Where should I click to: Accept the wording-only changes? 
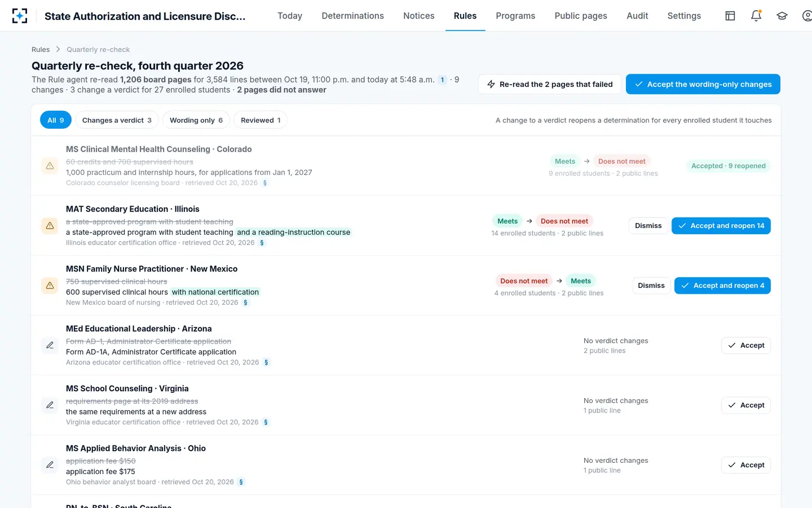pos(703,84)
